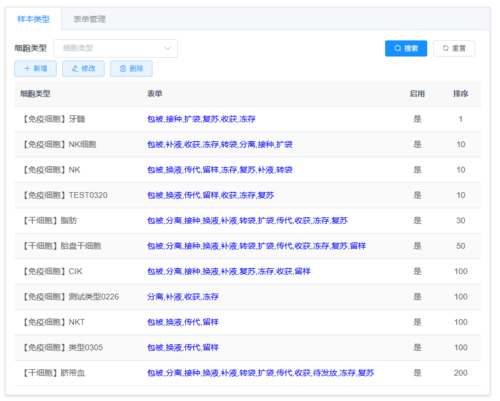Open the form links for NK细胞 row

coord(220,144)
